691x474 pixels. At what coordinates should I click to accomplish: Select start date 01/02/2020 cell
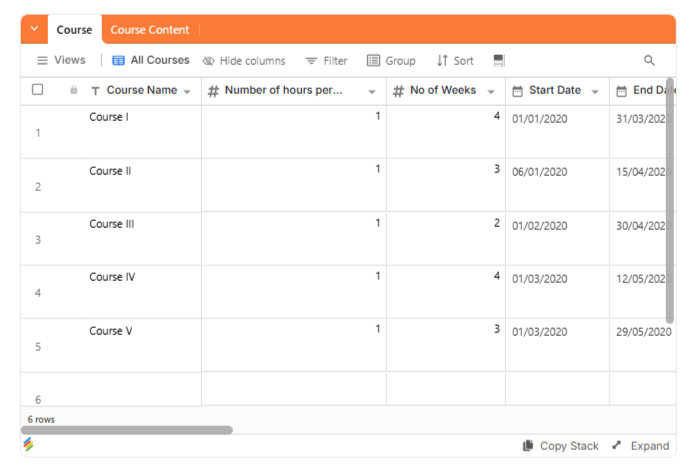tap(557, 238)
